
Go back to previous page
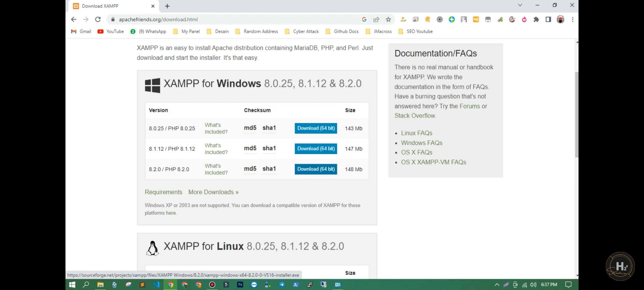74,19
